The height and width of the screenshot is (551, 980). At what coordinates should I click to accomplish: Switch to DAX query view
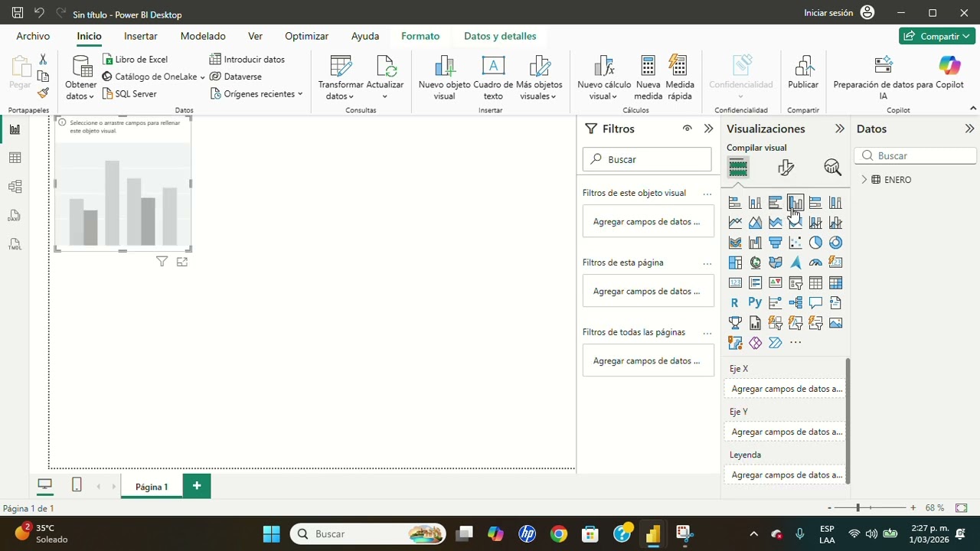[x=15, y=216]
